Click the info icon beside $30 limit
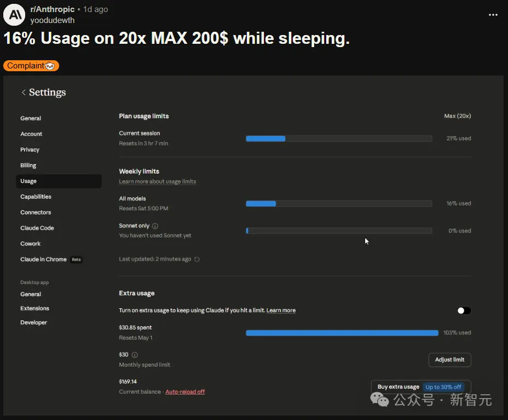 (x=135, y=355)
